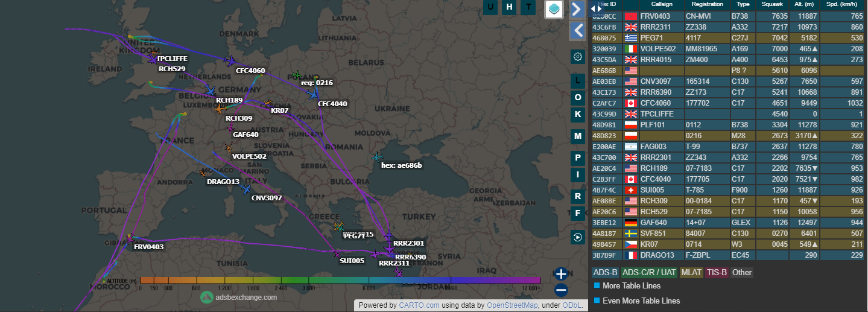This screenshot has height=312, width=868.
Task: Click the right chevron sidebar arrow
Action: coord(577,9)
